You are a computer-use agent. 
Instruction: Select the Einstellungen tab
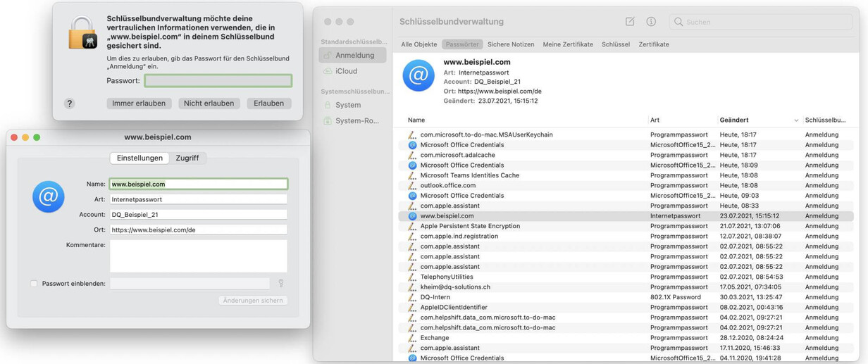coord(139,158)
